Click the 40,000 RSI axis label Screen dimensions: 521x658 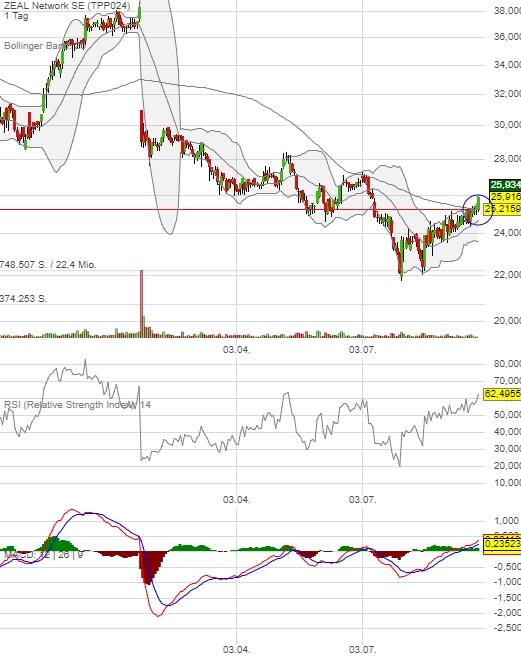(507, 432)
